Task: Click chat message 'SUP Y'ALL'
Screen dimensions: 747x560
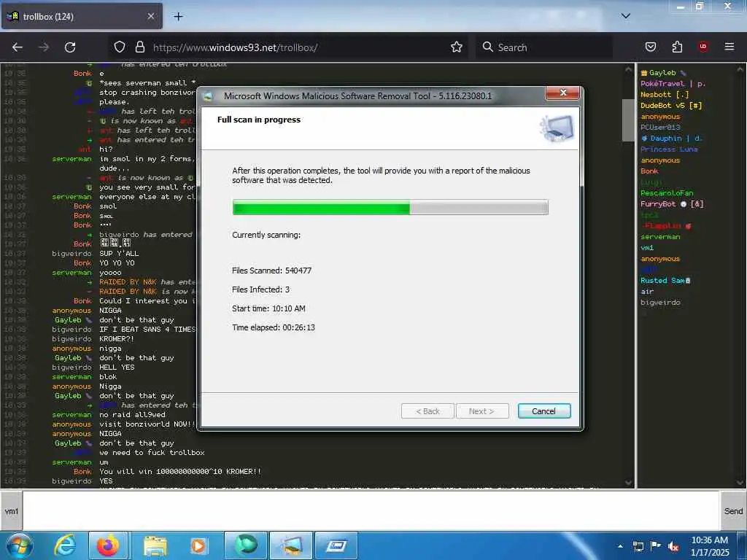Action: [x=119, y=253]
